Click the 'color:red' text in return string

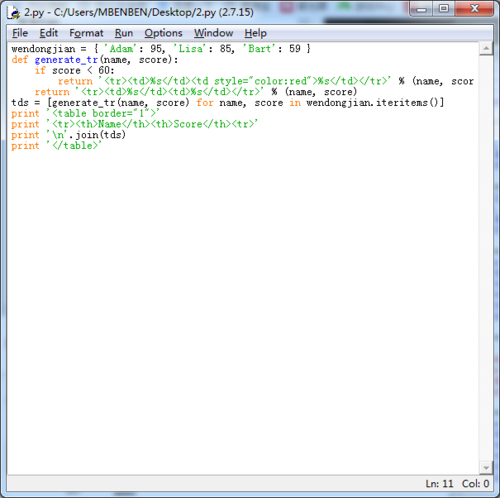click(280, 81)
